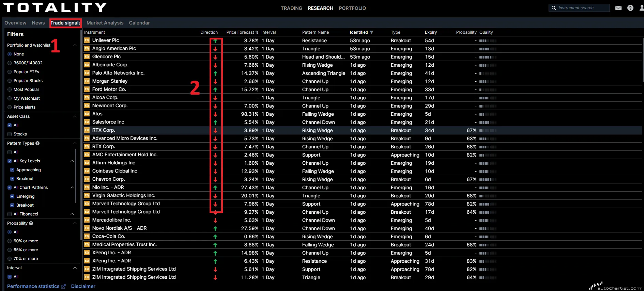Select the None portfolio radio button
The width and height of the screenshot is (644, 291).
point(10,54)
